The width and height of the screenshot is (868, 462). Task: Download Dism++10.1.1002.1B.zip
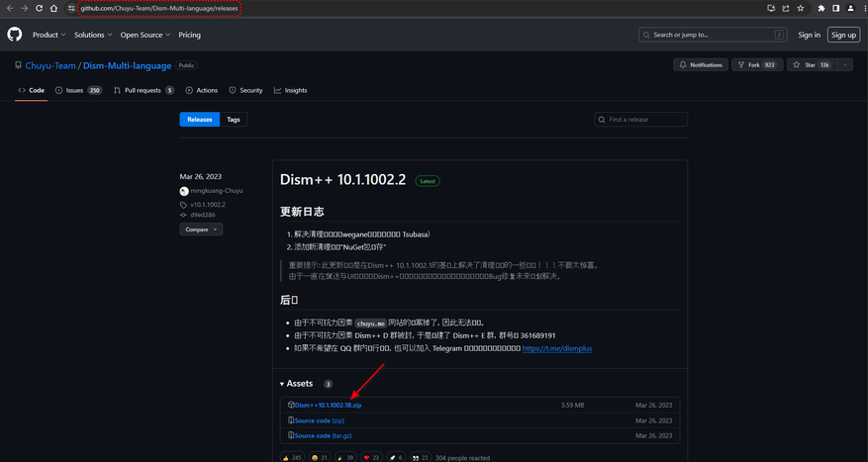point(328,405)
